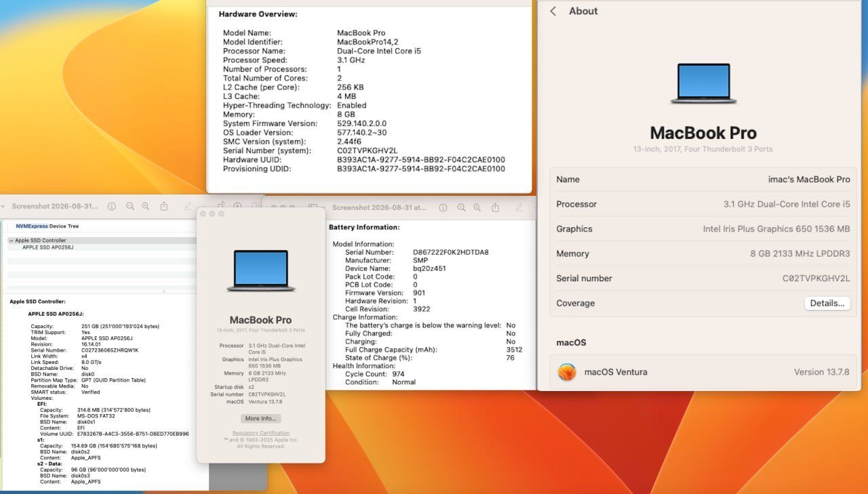Toggle the Markup pencil in right Preview window

519,207
